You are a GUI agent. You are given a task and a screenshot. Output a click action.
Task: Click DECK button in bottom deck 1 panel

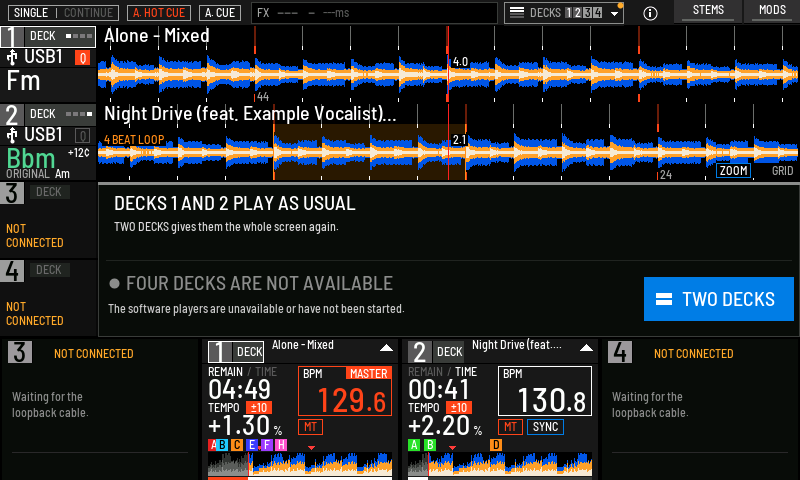click(x=248, y=352)
